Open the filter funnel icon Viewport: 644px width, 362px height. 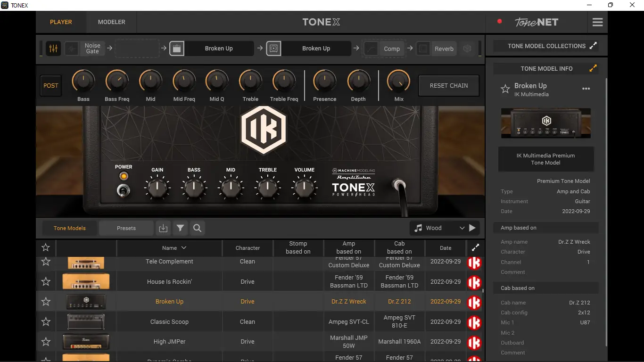180,228
